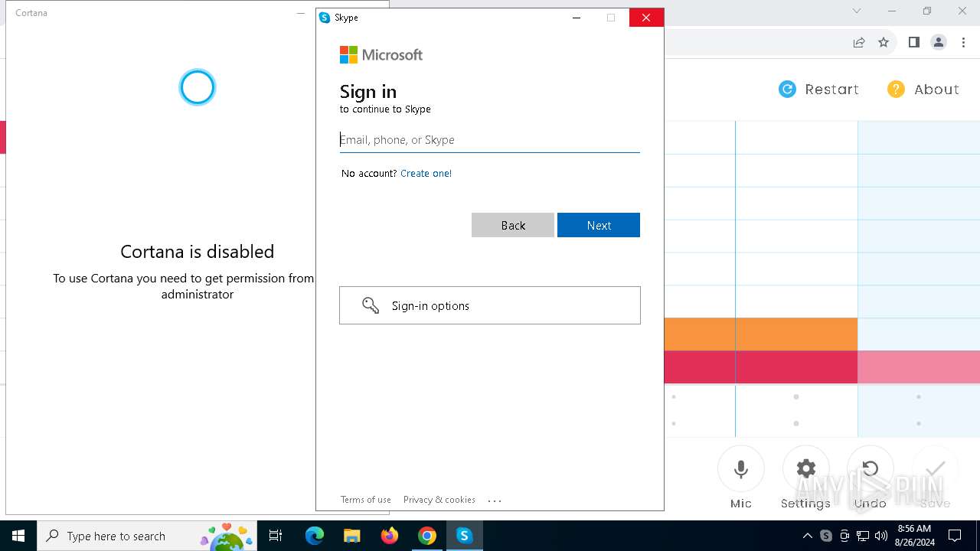Open the more options ellipsis in Skype footer
980x551 pixels.
[x=495, y=500]
